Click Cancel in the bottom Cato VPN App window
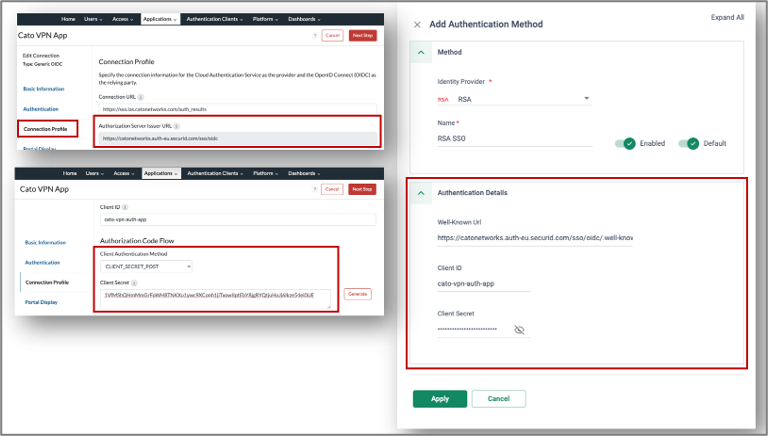Viewport: 768px width, 436px height. click(x=332, y=189)
